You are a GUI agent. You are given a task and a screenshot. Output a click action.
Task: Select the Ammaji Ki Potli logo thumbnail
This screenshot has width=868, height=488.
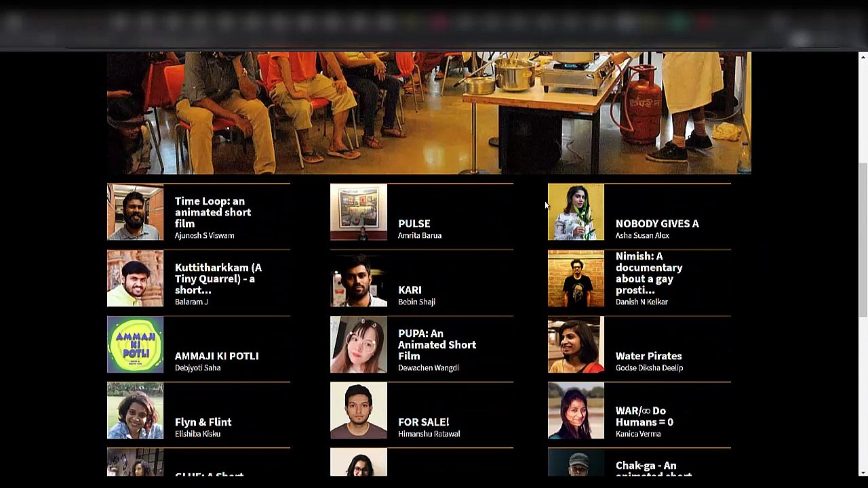[135, 344]
